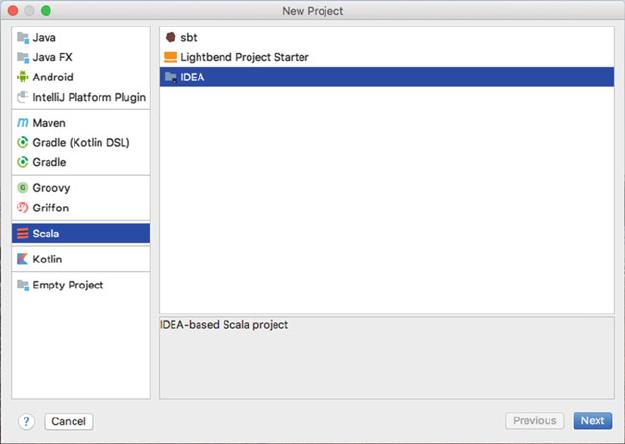Click the Lightbend Project Starter icon

tap(170, 57)
